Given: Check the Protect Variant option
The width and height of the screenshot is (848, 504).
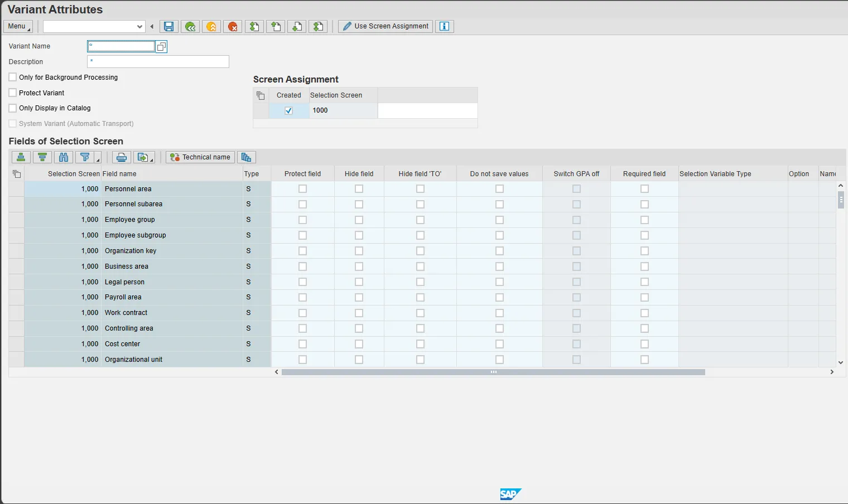Looking at the screenshot, I should (x=13, y=93).
